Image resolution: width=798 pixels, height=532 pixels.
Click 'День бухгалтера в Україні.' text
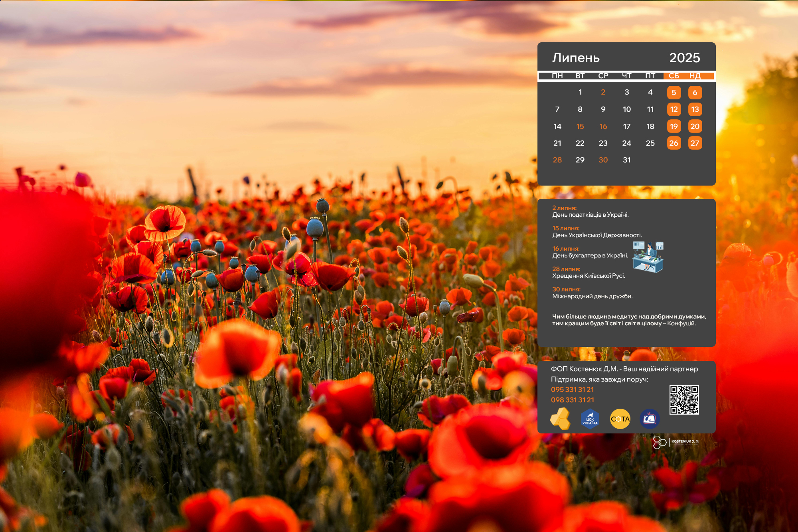590,255
